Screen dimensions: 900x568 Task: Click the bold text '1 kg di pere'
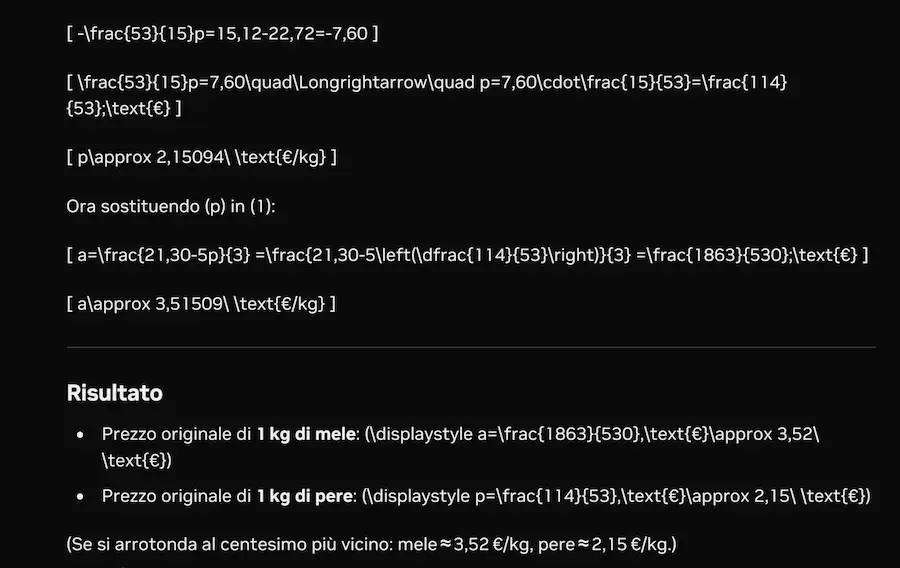tap(304, 496)
